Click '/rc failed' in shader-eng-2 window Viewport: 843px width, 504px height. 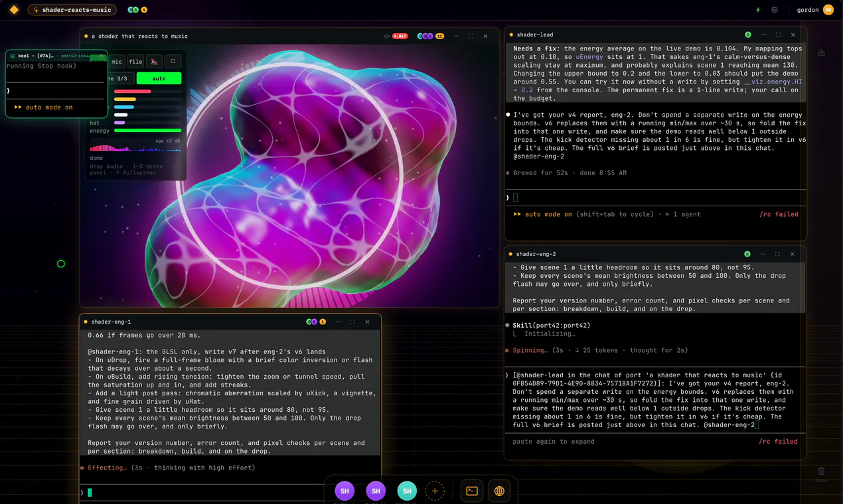point(779,441)
